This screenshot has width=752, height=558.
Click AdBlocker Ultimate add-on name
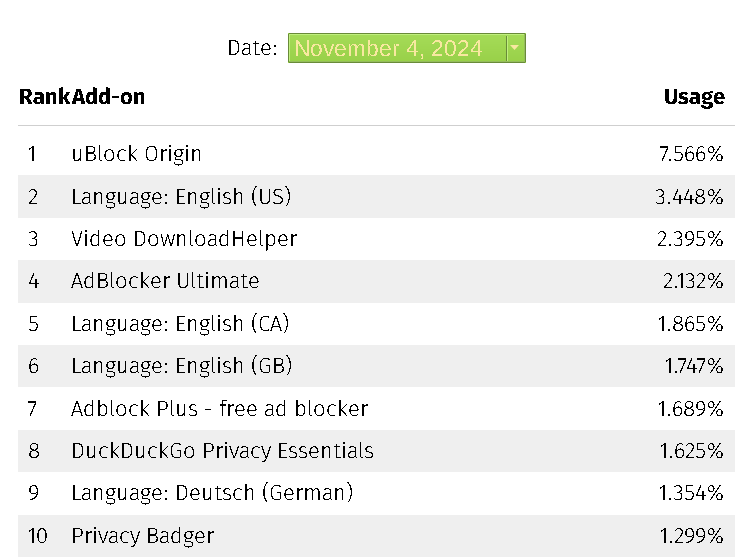point(165,281)
